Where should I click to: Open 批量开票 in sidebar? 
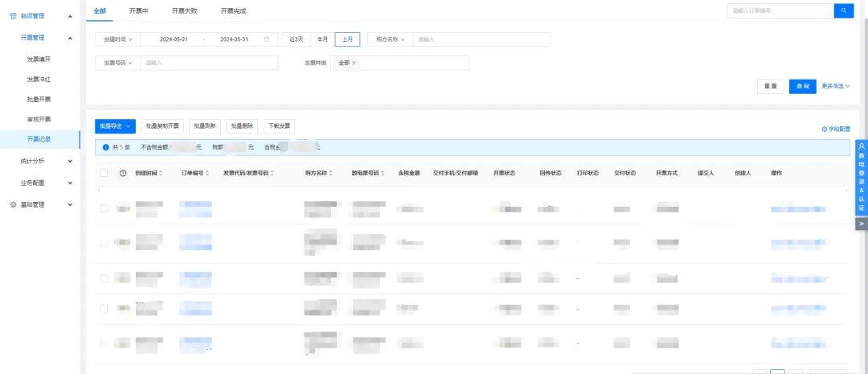(39, 99)
